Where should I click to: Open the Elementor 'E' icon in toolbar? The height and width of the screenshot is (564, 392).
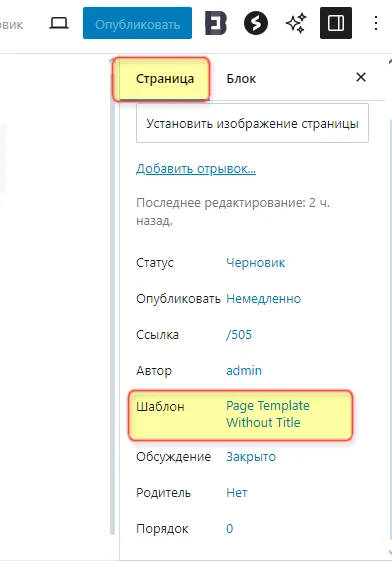(216, 23)
